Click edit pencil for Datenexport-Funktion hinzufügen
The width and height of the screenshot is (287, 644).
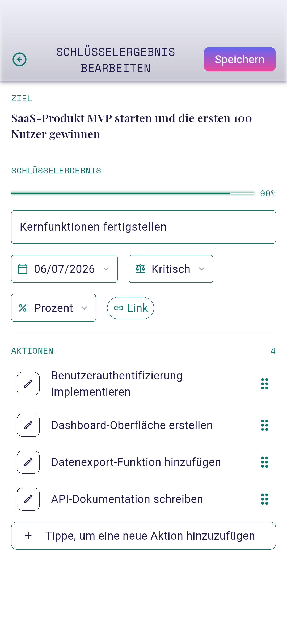point(28,462)
